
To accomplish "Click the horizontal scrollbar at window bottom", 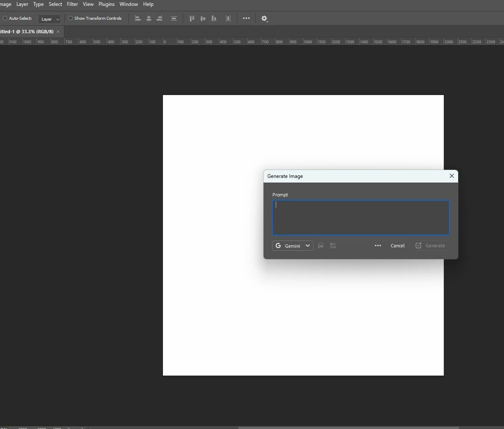I will [348, 428].
